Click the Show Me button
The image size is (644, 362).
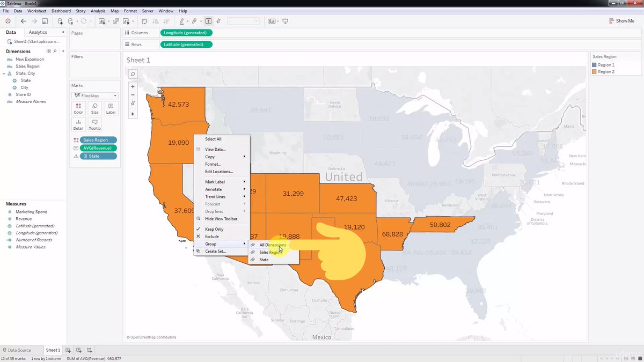click(x=621, y=21)
